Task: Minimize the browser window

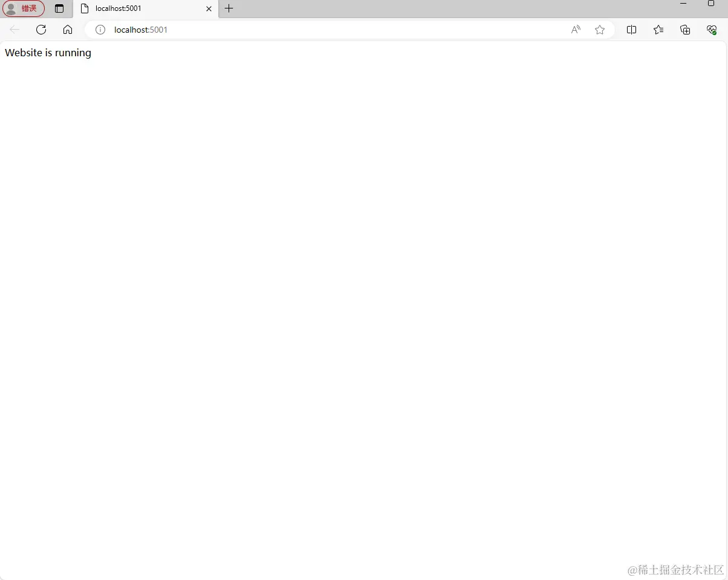Action: [x=683, y=4]
